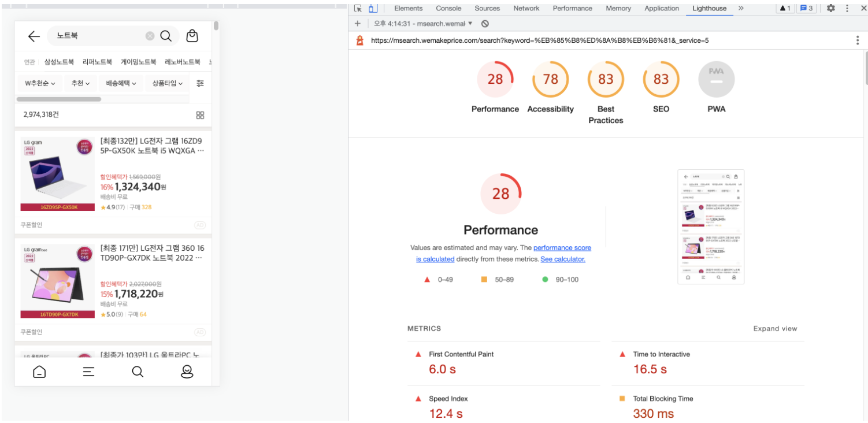868x423 pixels.
Task: Go back using the search page arrow
Action: [34, 36]
